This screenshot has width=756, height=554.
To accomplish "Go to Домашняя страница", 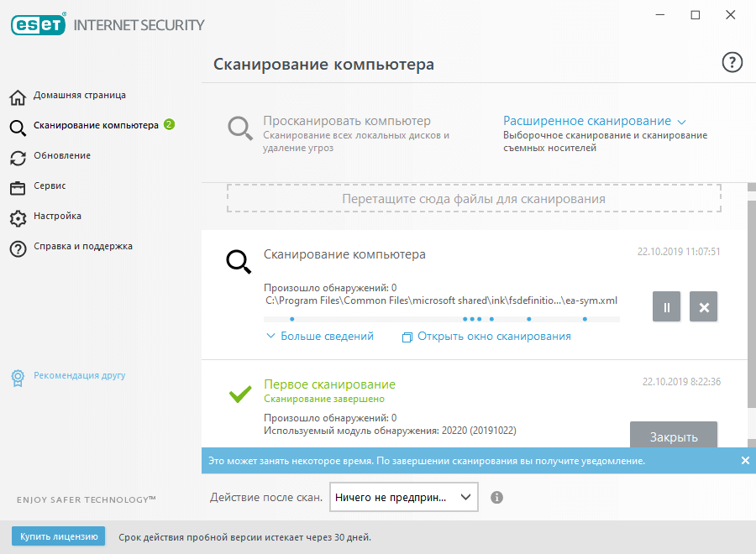I will [x=80, y=96].
